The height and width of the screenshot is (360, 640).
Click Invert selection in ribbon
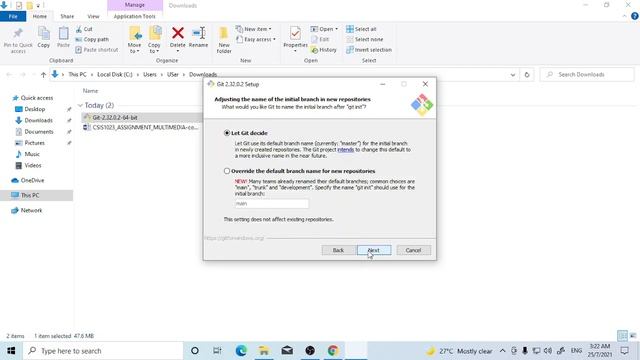tap(369, 50)
